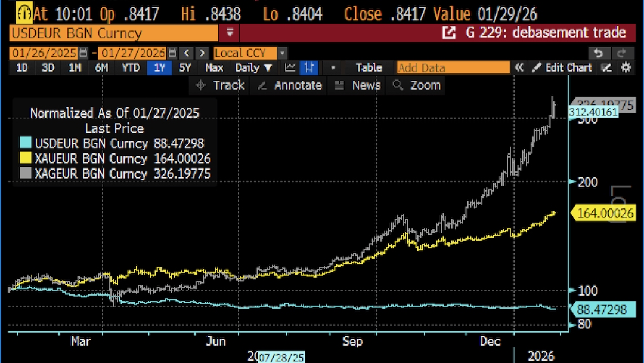Toggle the Annotate drawing mode
The image size is (644, 363).
coord(290,85)
